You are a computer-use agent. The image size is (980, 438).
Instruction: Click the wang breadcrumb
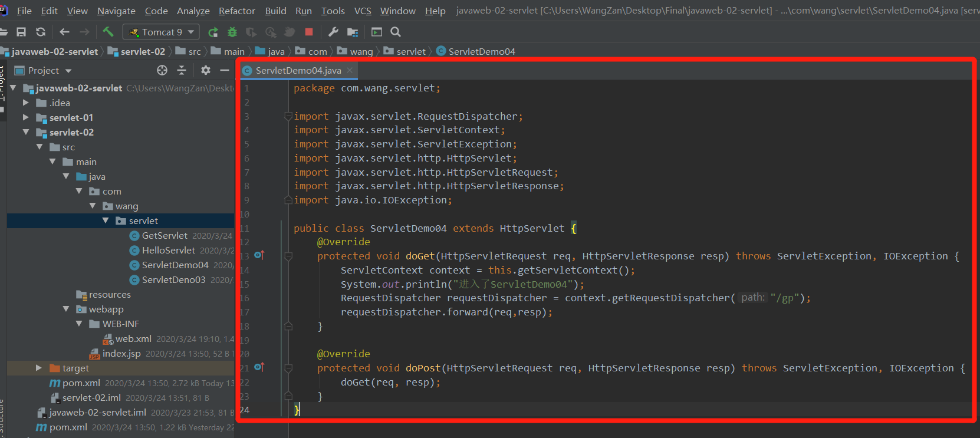coord(355,51)
